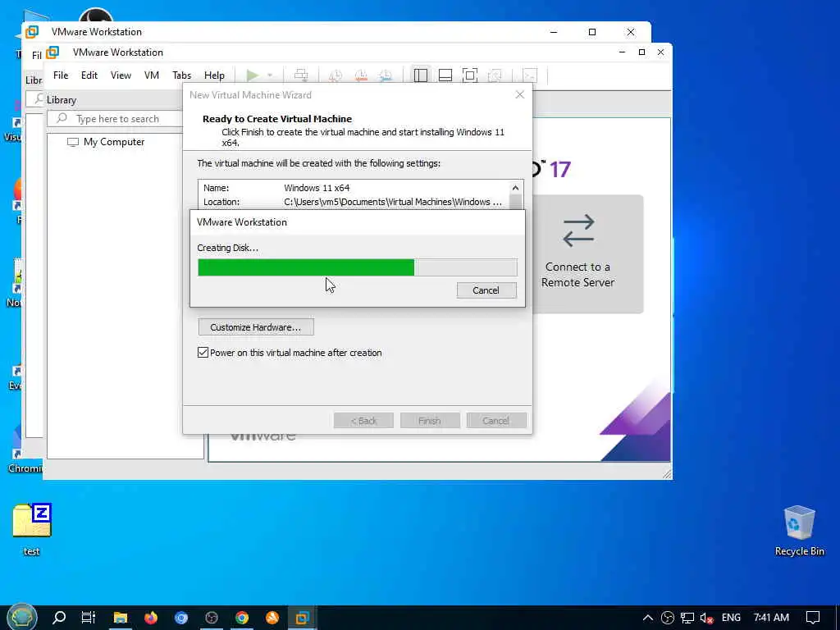The height and width of the screenshot is (630, 840).
Task: Click the Customize Hardware button
Action: pos(256,327)
